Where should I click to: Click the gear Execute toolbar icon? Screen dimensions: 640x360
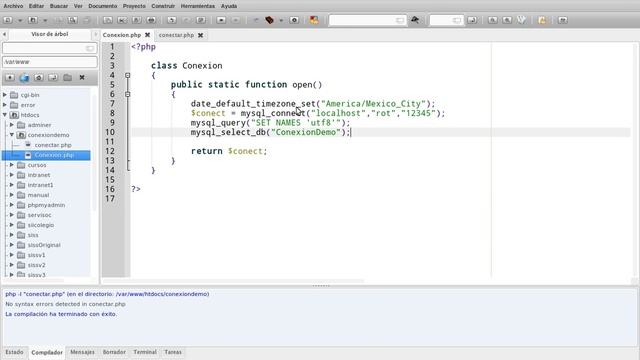coord(294,20)
